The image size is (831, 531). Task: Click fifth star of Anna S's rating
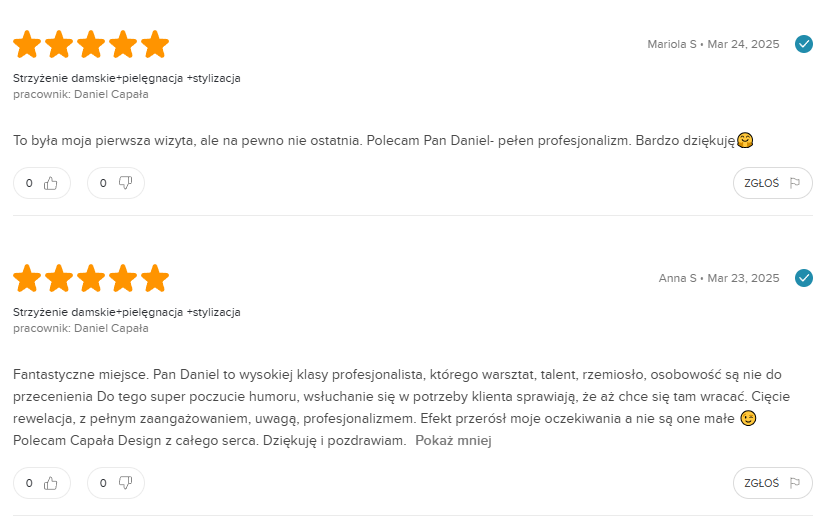(x=155, y=278)
